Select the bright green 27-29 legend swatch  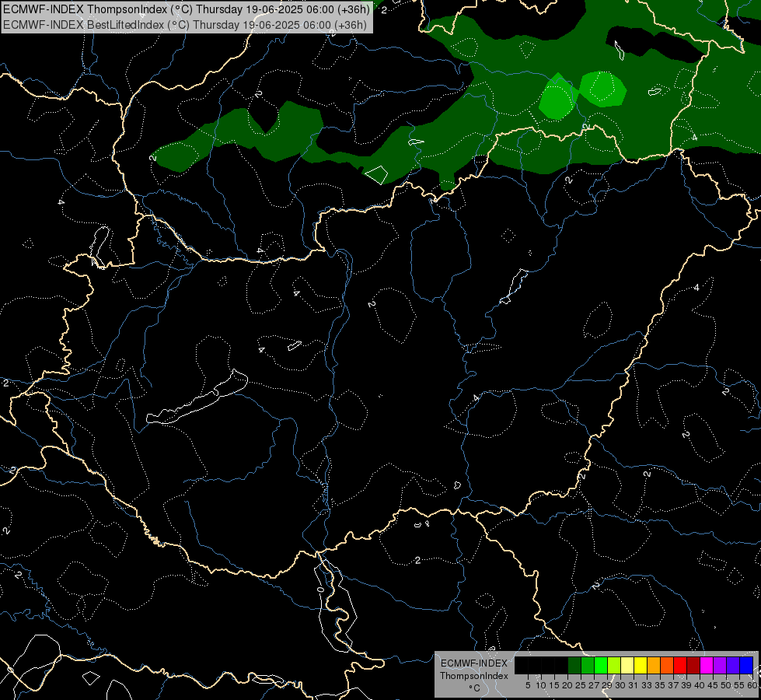click(x=601, y=665)
